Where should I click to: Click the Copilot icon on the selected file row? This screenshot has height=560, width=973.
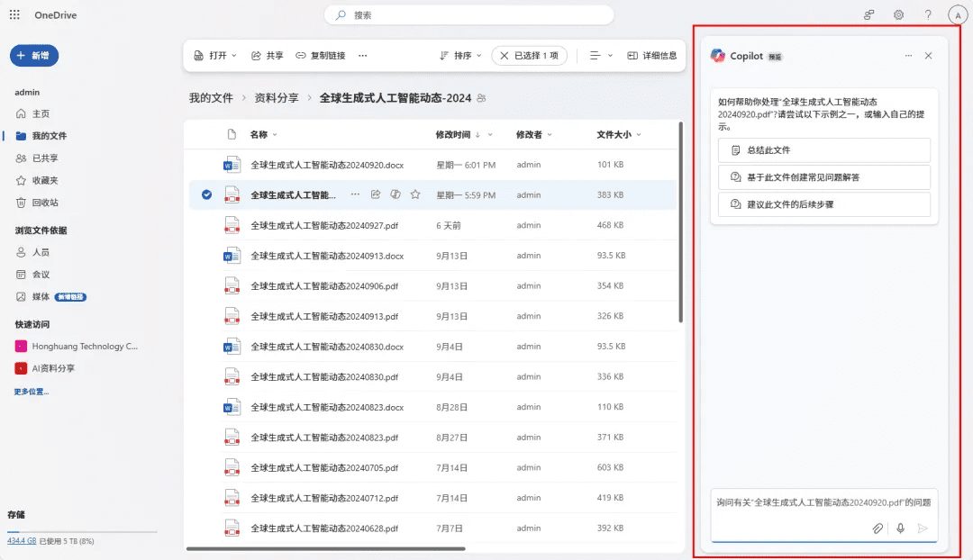(396, 194)
